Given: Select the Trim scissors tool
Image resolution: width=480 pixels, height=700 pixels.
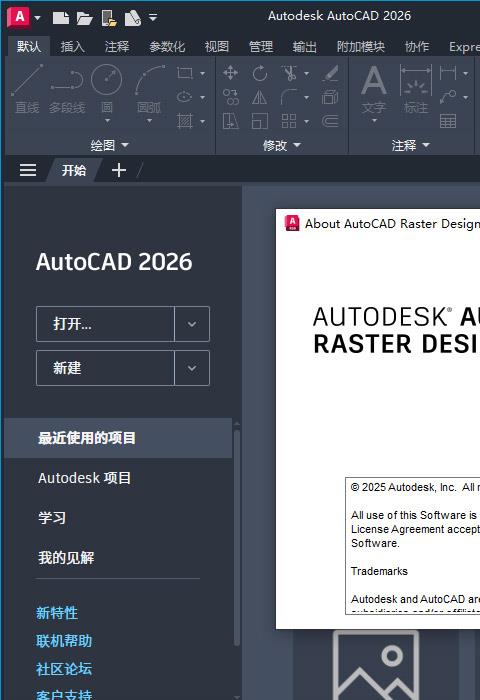Looking at the screenshot, I should (x=289, y=73).
